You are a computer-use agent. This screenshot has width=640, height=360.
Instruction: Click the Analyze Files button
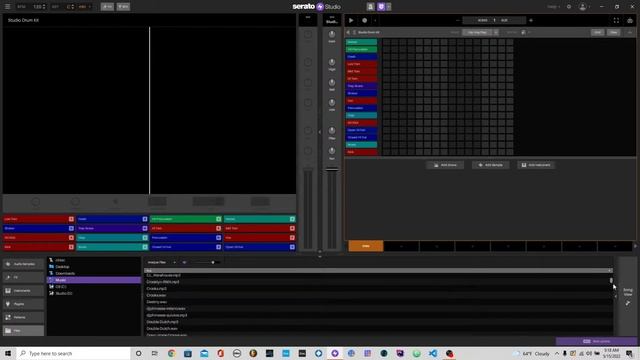[157, 262]
